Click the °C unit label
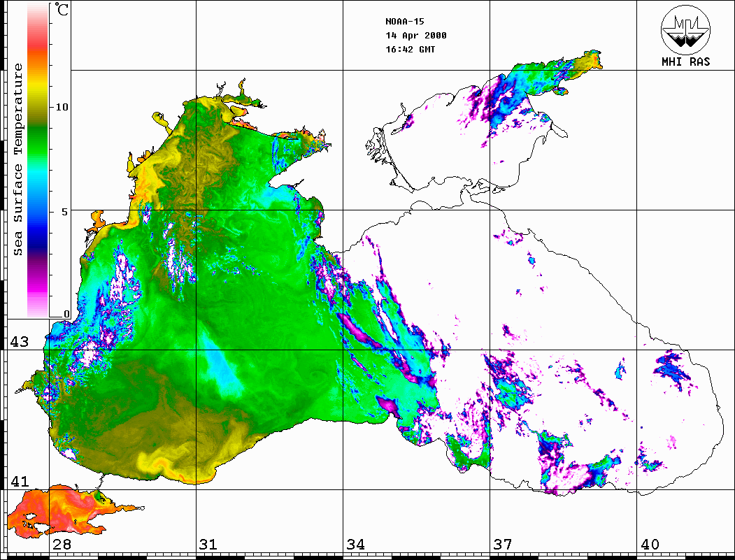 60,9
